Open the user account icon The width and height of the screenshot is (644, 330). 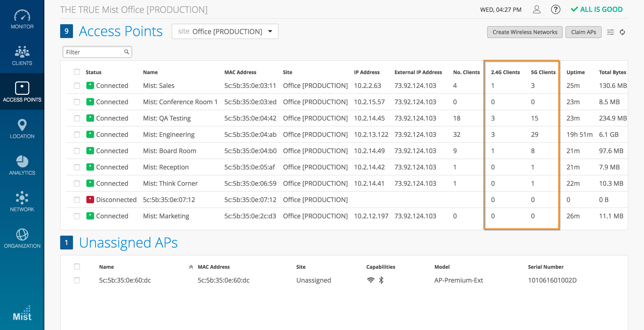pyautogui.click(x=537, y=10)
